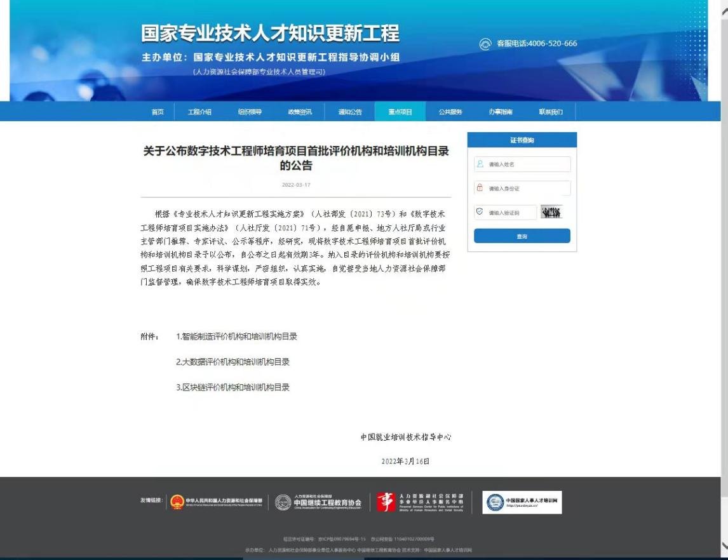
Task: Focus the 请输入姓名 name input field
Action: 527,164
